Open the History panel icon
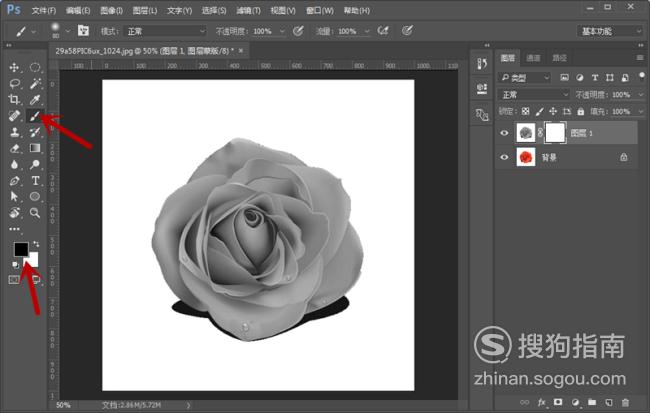This screenshot has width=650, height=413. point(482,64)
